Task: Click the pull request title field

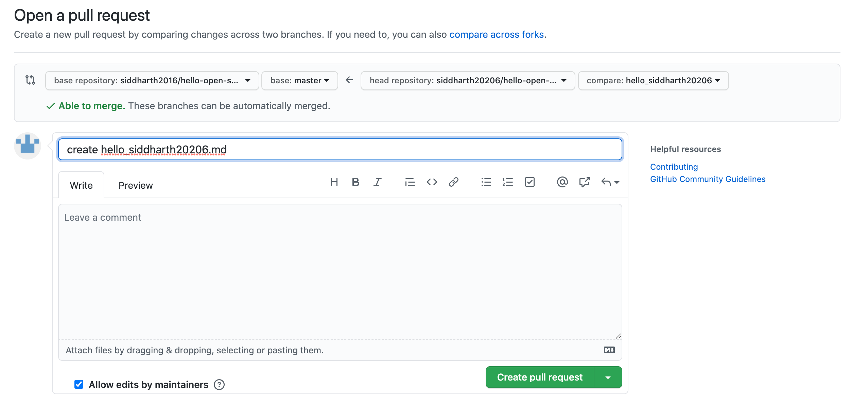Action: click(x=340, y=149)
